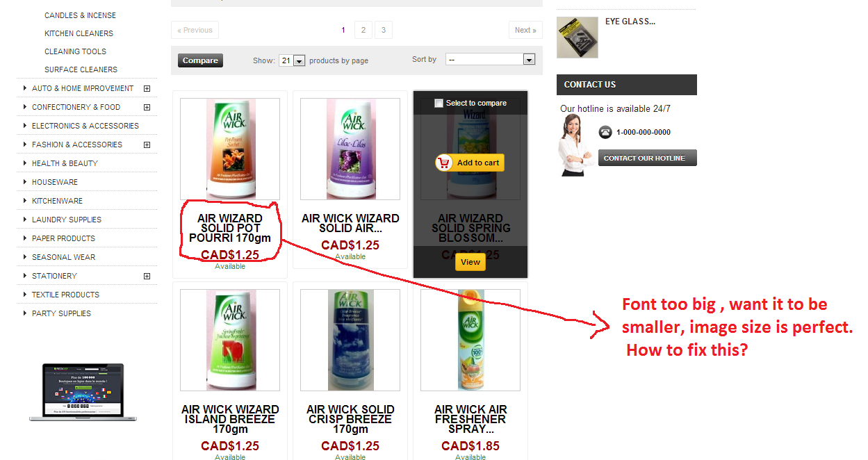Open the products-per-page dropdown showing 21

[x=292, y=60]
